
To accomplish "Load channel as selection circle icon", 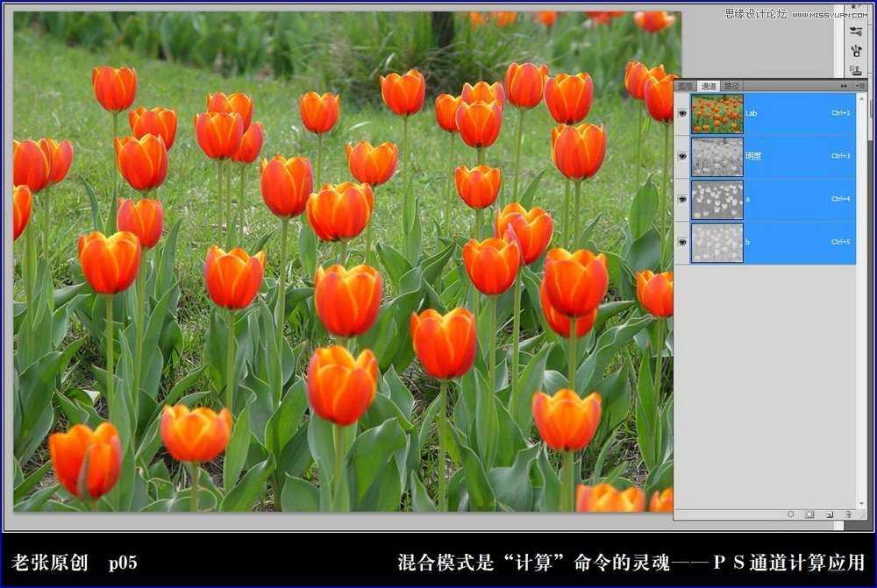I will pyautogui.click(x=790, y=514).
